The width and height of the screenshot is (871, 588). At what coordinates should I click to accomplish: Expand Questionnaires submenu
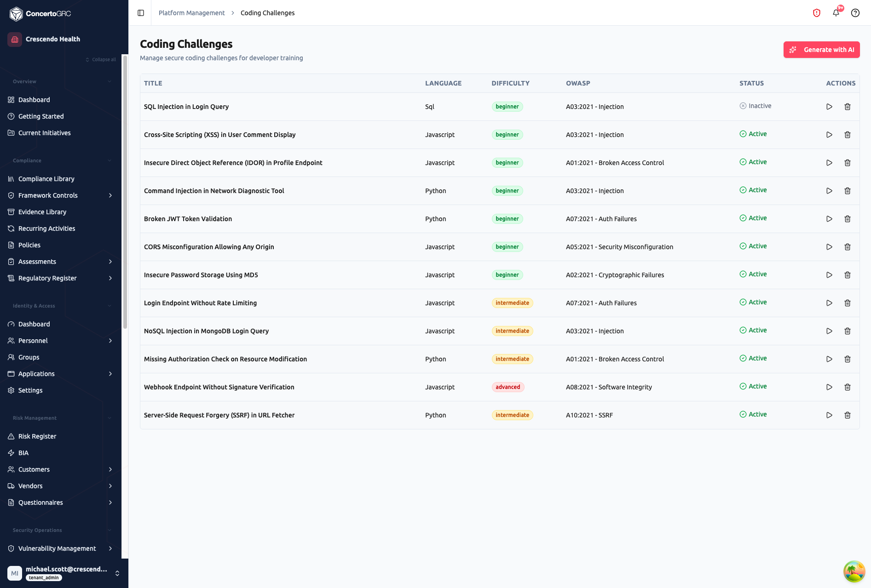110,502
